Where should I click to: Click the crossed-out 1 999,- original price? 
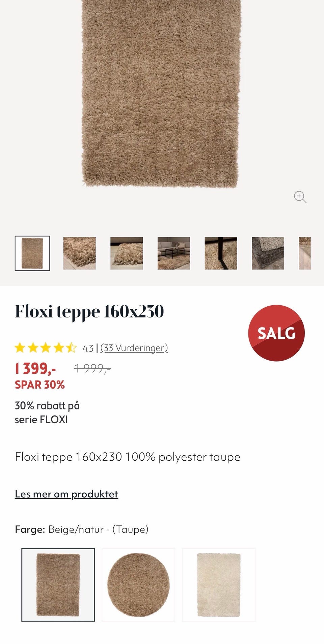point(92,368)
